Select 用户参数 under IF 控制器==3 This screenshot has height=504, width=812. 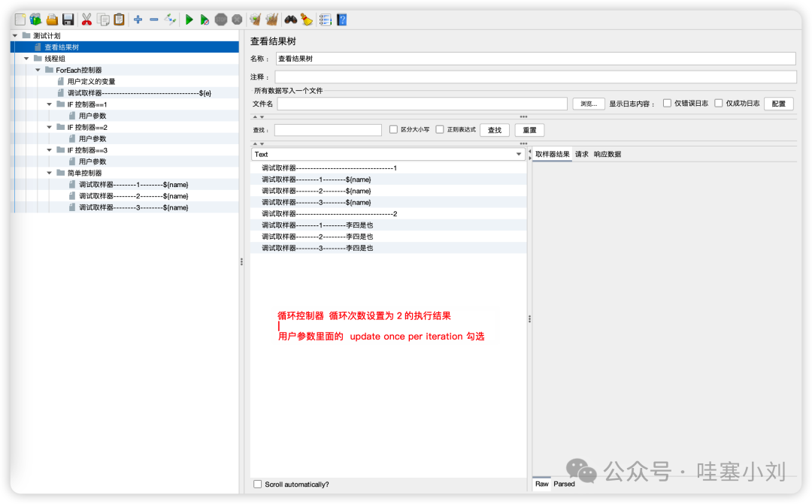point(92,161)
